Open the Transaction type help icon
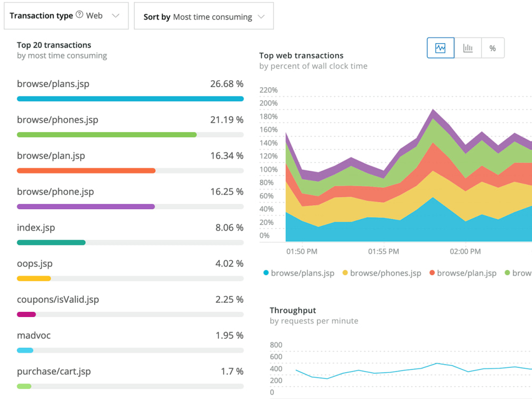532x399 pixels. tap(79, 14)
